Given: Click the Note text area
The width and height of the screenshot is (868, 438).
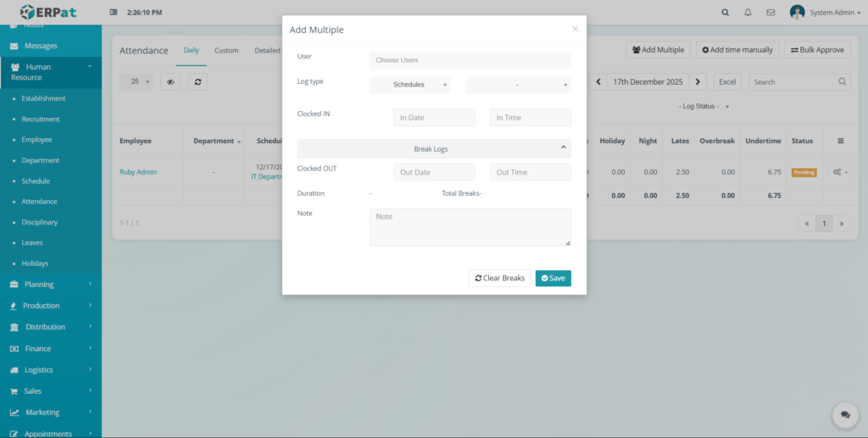Looking at the screenshot, I should [470, 227].
